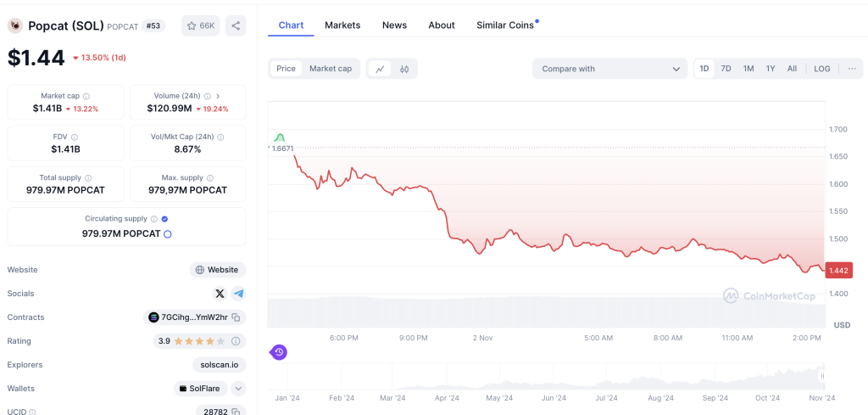This screenshot has width=868, height=415.
Task: Open the solscan.io explorer link
Action: tap(220, 365)
